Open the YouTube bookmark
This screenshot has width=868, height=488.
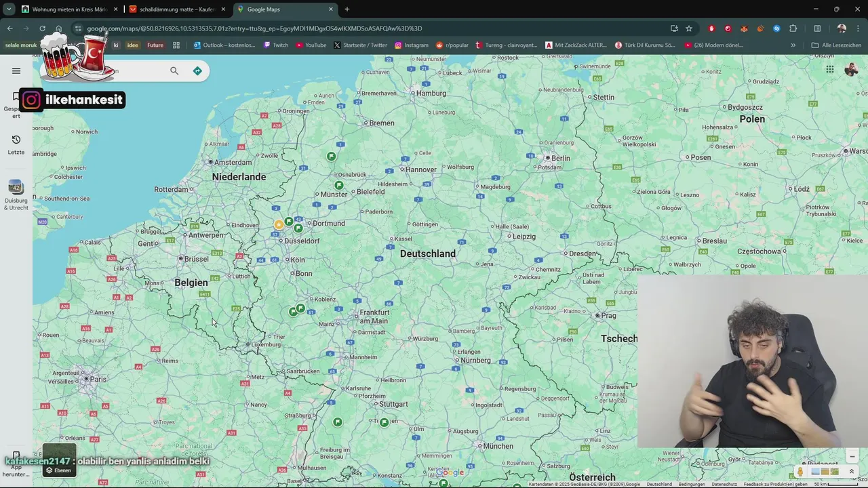pos(311,45)
